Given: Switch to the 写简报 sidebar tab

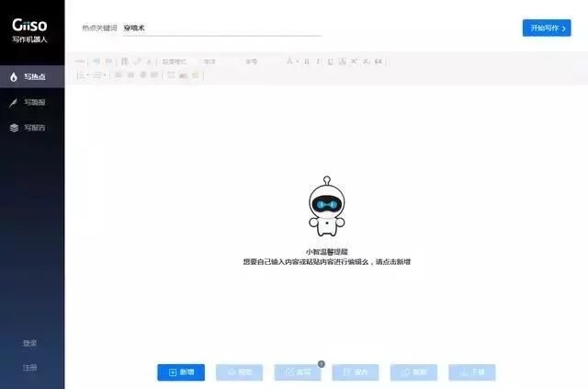Looking at the screenshot, I should point(32,102).
